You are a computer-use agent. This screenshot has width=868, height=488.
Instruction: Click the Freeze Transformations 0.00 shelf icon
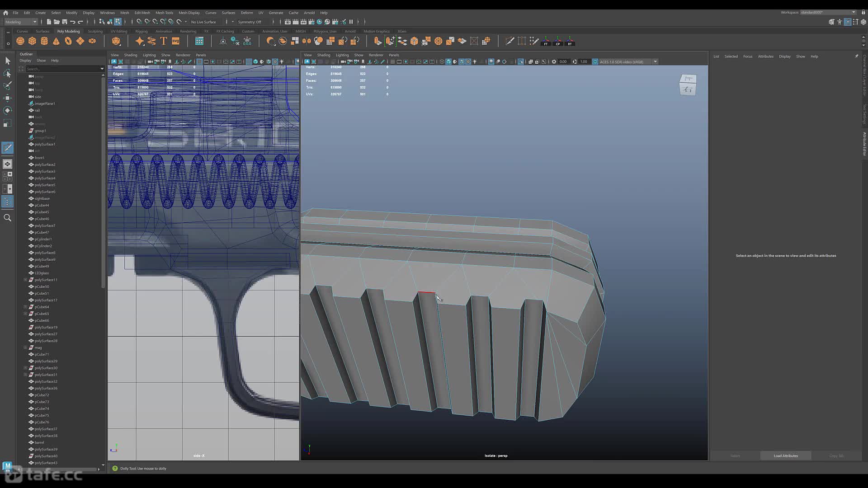pos(247,41)
